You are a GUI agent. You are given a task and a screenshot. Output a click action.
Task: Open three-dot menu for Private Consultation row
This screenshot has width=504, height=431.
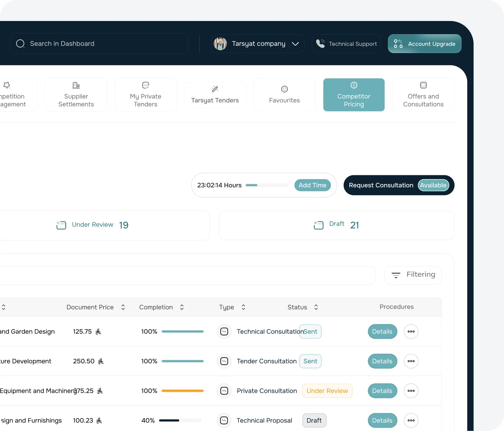pyautogui.click(x=411, y=391)
